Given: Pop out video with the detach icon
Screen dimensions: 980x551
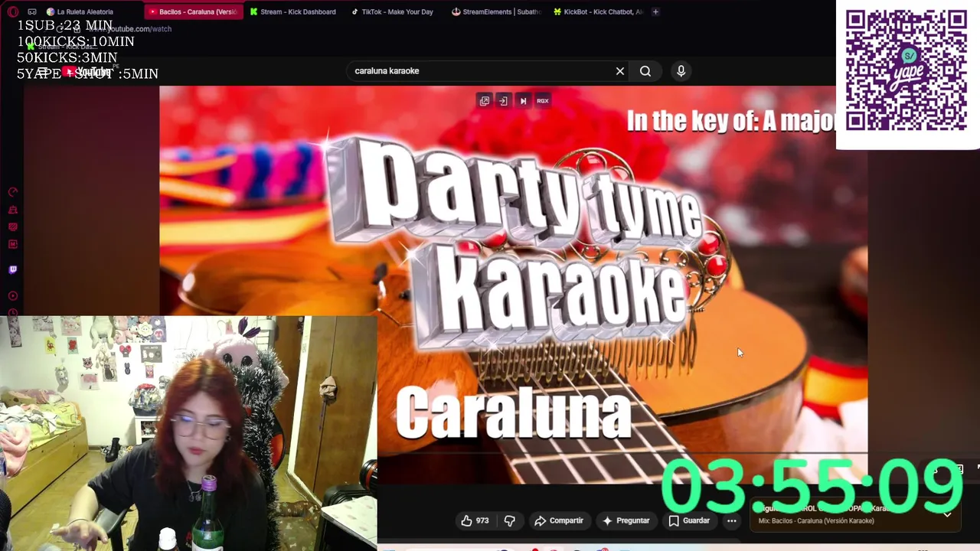Looking at the screenshot, I should click(x=485, y=100).
